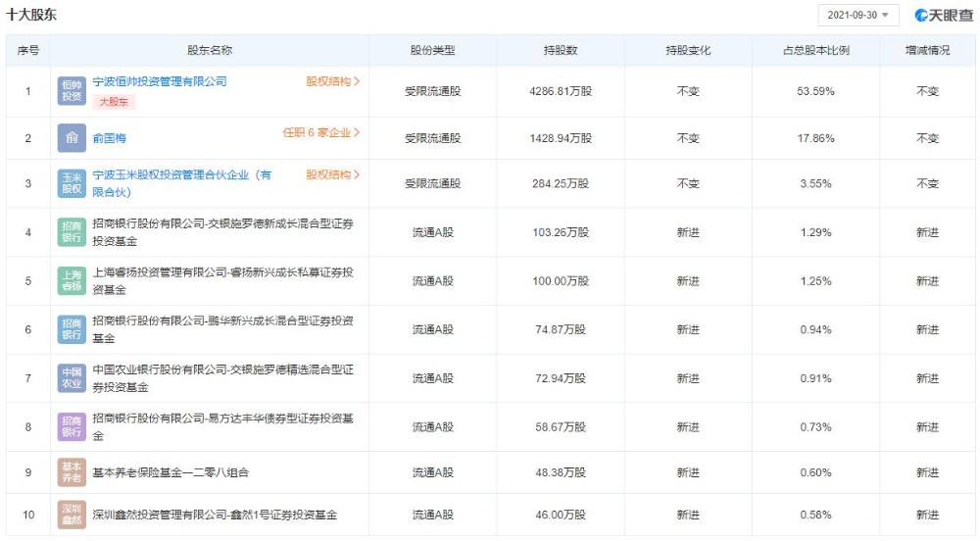This screenshot has width=980, height=541.
Task: Click the 48.38万股 cell
Action: pyautogui.click(x=561, y=473)
